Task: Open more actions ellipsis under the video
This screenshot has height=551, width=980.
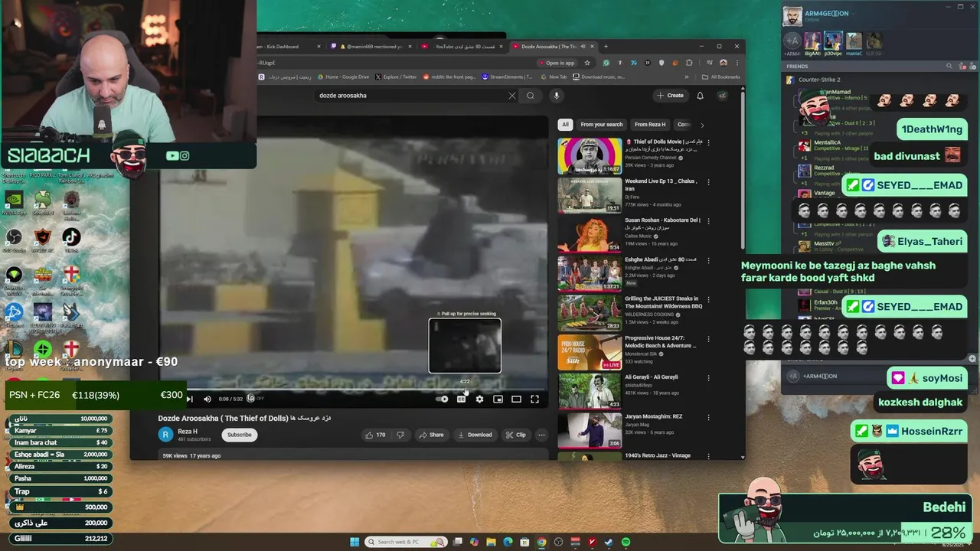Action: (541, 435)
